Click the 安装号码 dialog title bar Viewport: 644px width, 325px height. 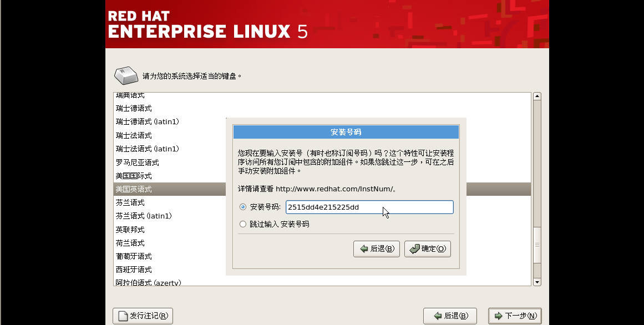(346, 132)
